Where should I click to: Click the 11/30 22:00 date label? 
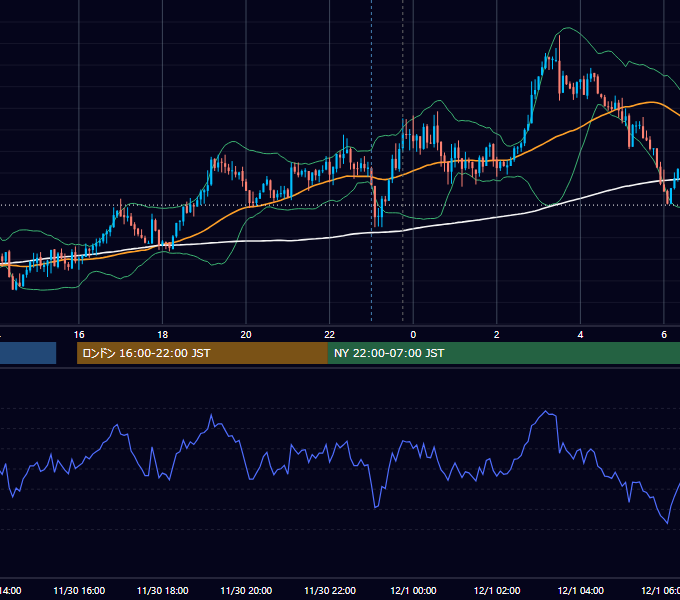[x=330, y=590]
